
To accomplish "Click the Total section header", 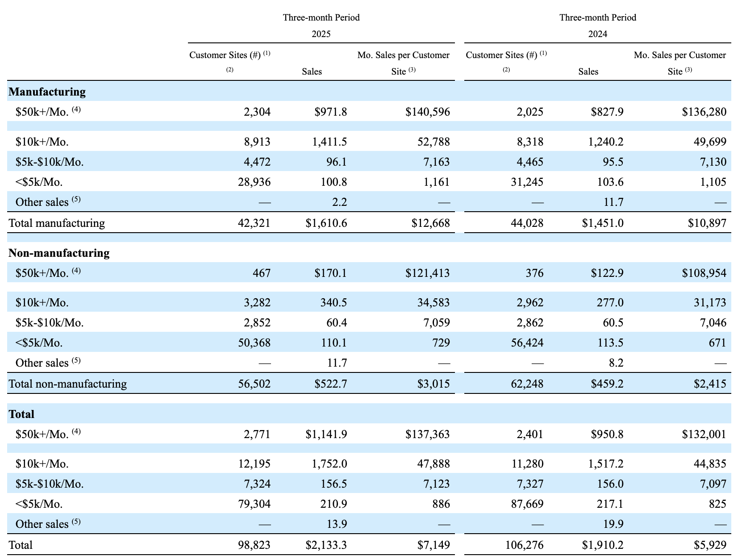I will click(21, 414).
